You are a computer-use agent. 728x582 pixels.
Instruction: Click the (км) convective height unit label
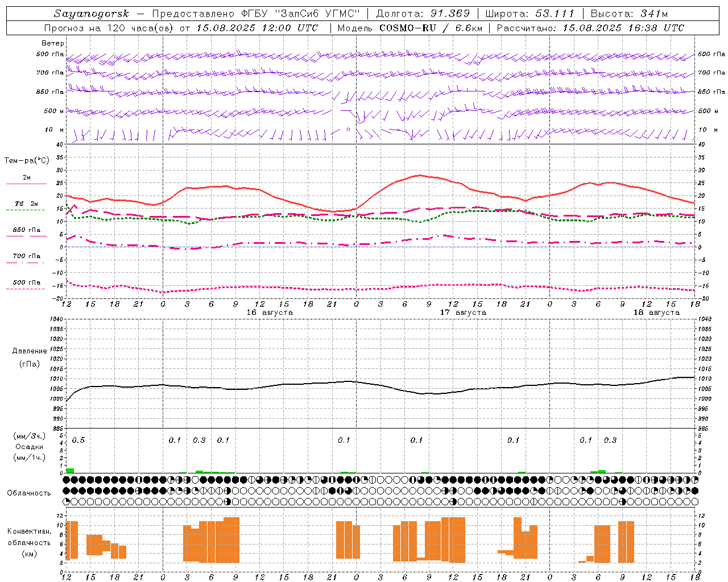click(30, 554)
